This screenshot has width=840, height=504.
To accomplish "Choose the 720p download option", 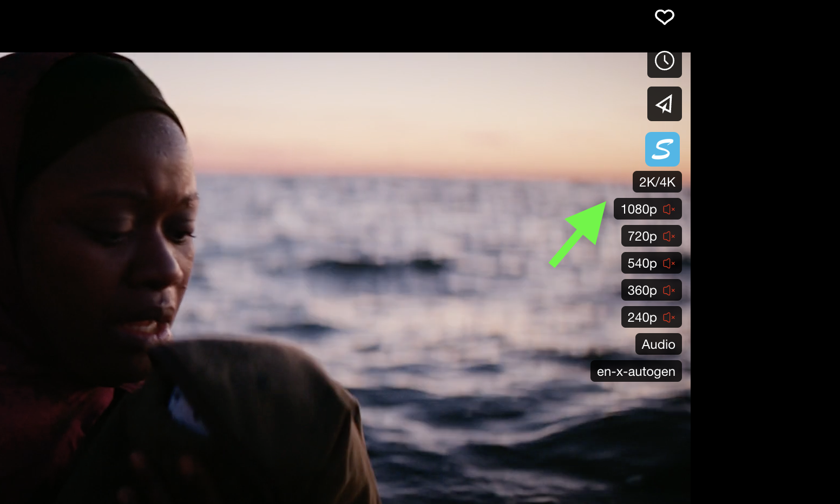I will tap(652, 236).
